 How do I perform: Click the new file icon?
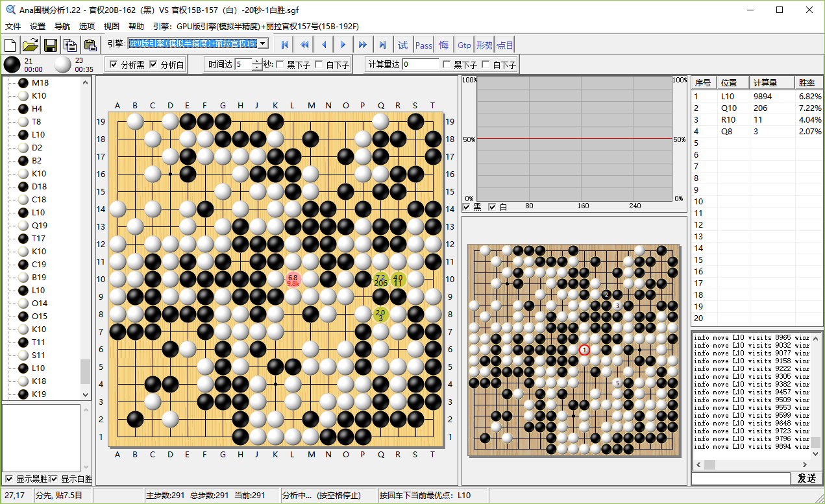click(x=10, y=45)
